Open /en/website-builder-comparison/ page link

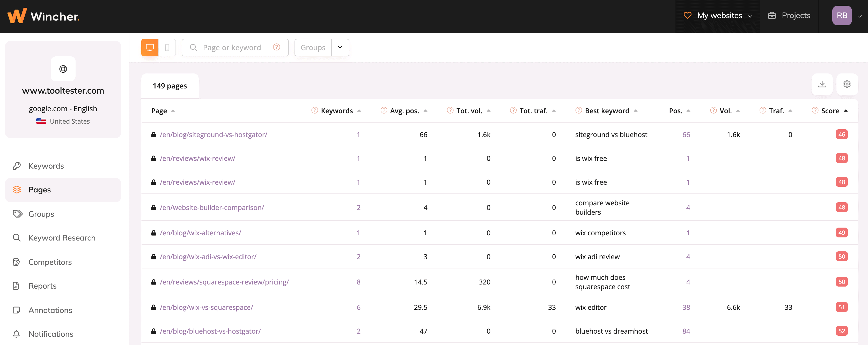212,207
